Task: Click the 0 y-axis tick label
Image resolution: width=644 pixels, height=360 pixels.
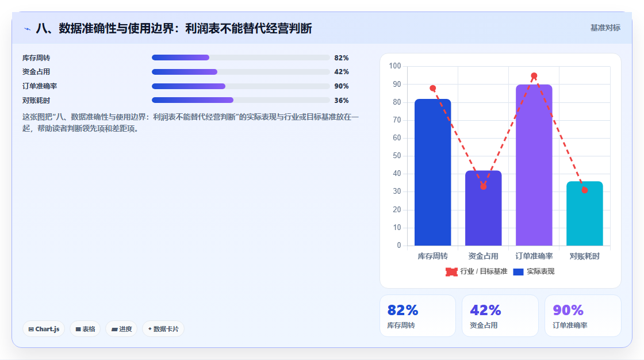Action: tap(399, 246)
